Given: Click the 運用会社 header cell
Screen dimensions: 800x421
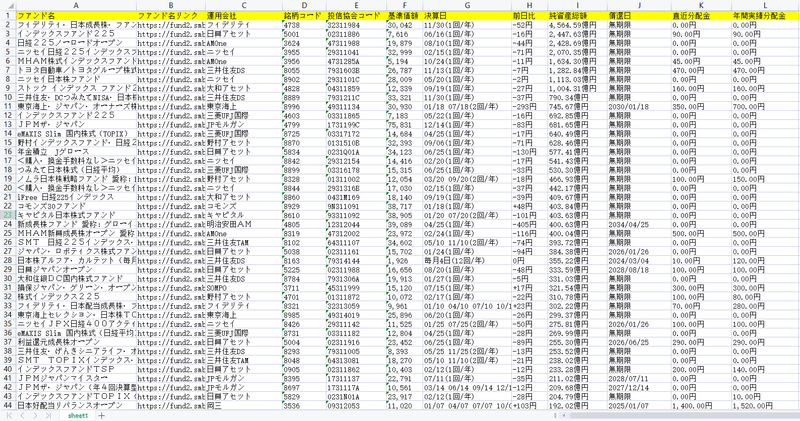Looking at the screenshot, I should (244, 15).
